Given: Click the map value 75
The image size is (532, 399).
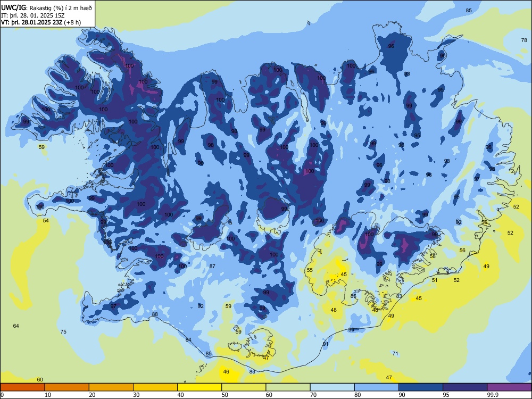Looking at the screenshot, I should point(63,331).
